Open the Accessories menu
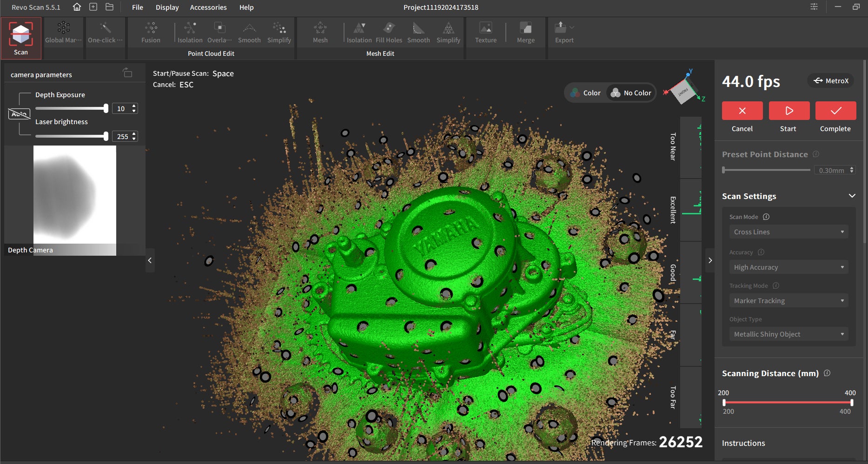The height and width of the screenshot is (464, 868). tap(208, 7)
